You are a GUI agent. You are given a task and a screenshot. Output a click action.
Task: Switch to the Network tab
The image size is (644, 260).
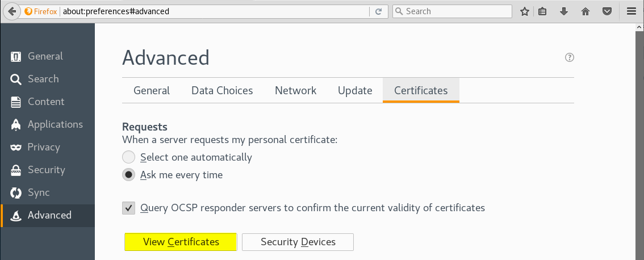click(x=295, y=91)
